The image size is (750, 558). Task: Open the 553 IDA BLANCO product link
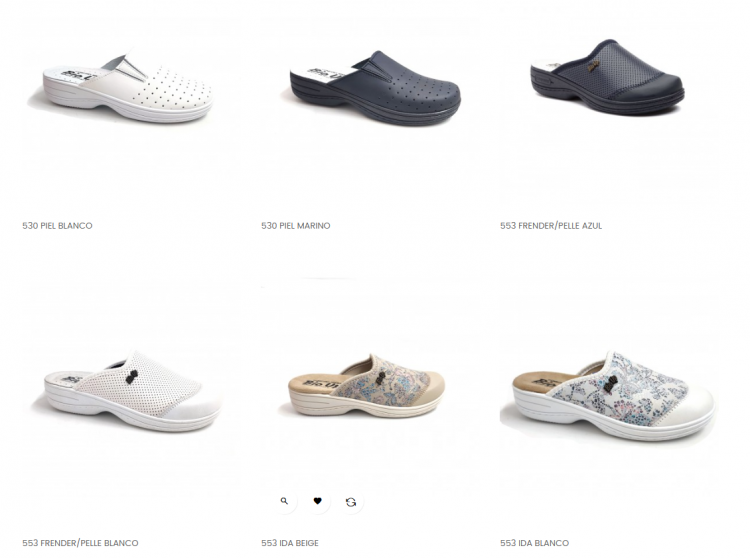tap(535, 543)
